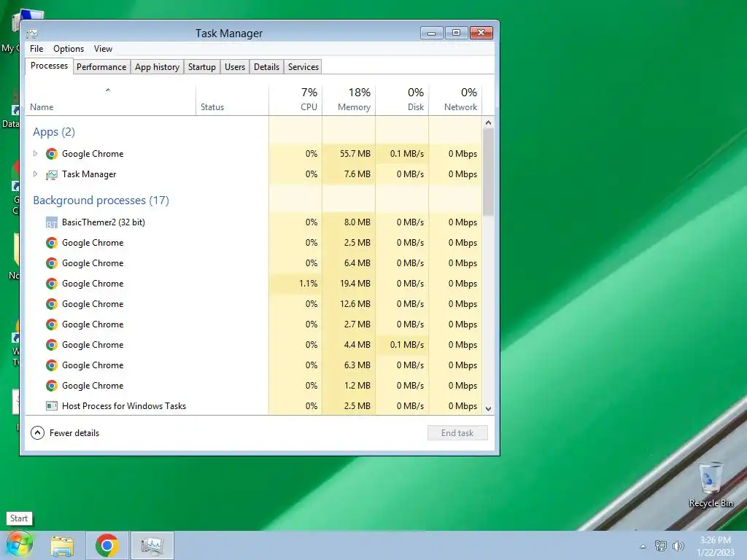
Task: Select Host Process for Windows Tasks row
Action: coord(253,406)
